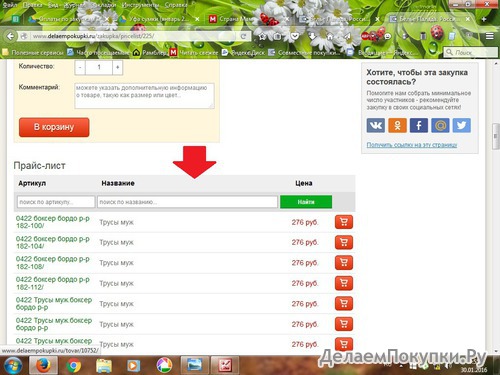Screen dimensions: 500x375
Task: Click the В корзину button
Action: coord(54,127)
